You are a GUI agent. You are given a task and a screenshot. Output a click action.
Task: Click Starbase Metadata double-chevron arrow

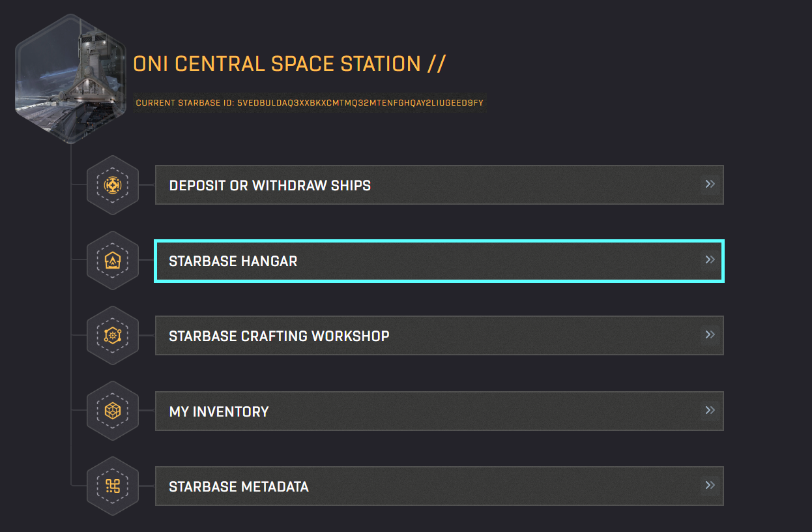click(710, 486)
